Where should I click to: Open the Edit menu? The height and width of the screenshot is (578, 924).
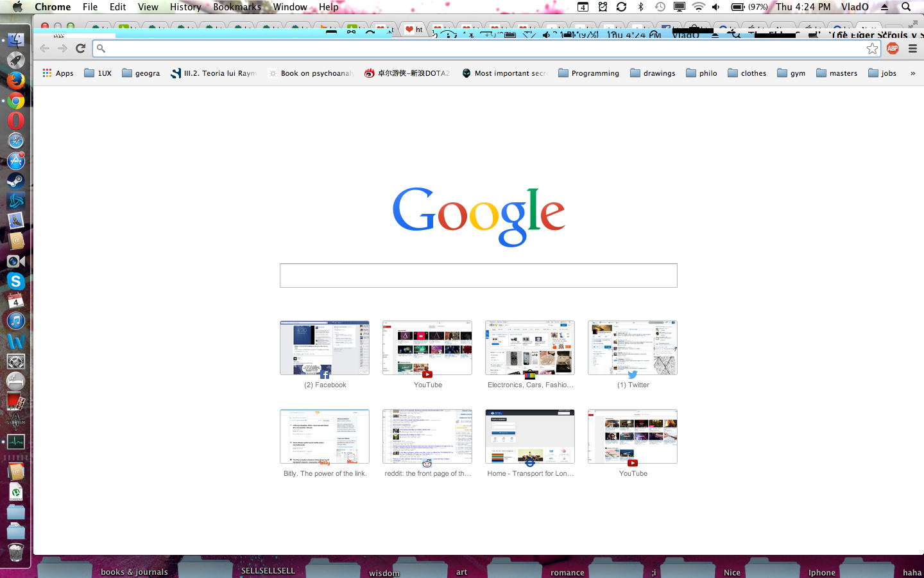117,7
